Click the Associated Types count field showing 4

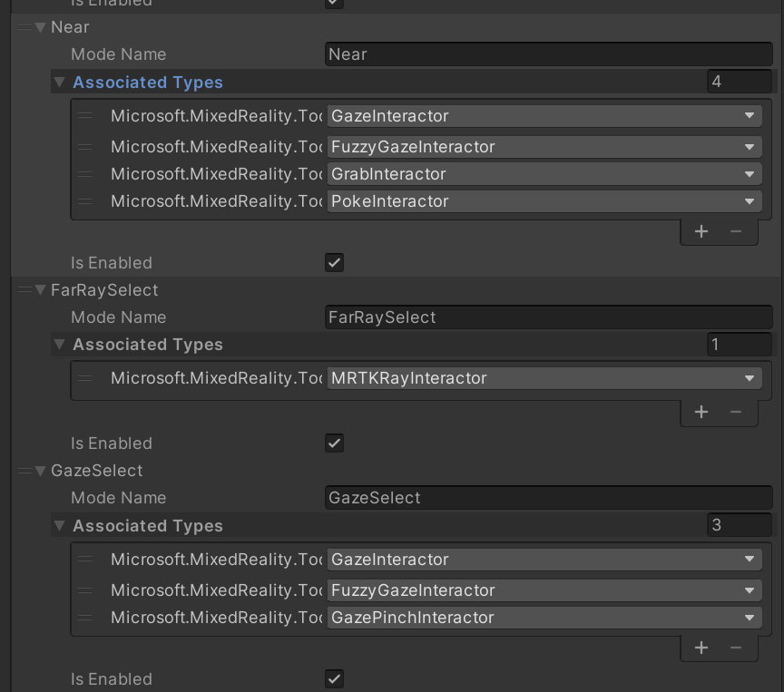pos(739,82)
